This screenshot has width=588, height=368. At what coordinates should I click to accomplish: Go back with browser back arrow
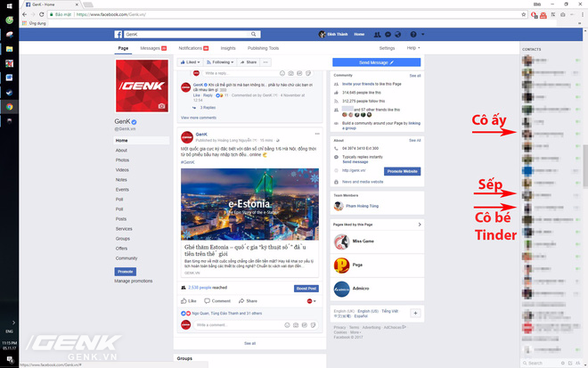24,14
